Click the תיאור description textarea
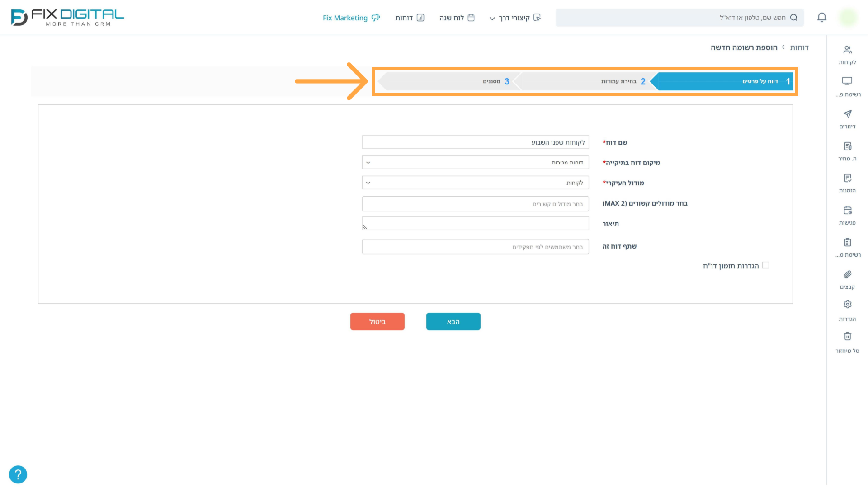The width and height of the screenshot is (868, 488). pos(475,223)
